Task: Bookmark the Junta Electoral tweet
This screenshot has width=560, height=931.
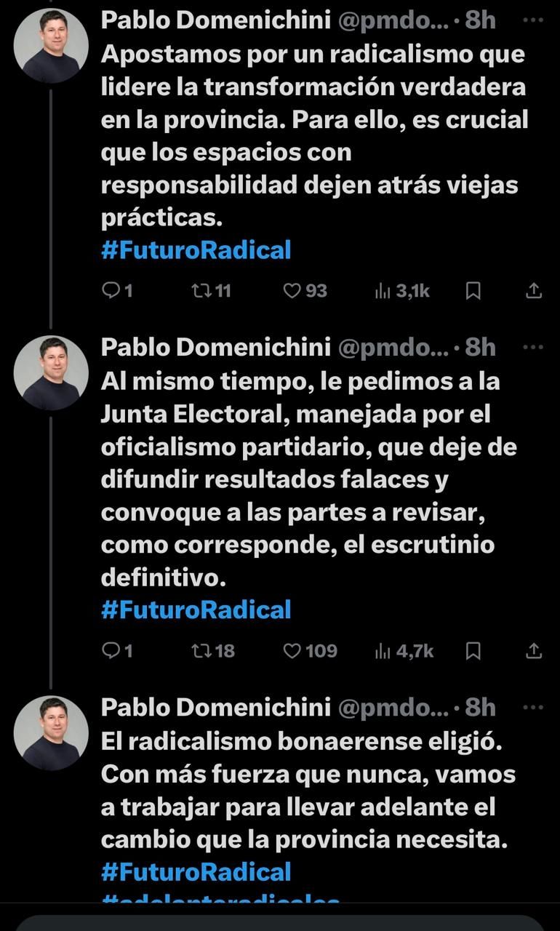Action: point(473,650)
